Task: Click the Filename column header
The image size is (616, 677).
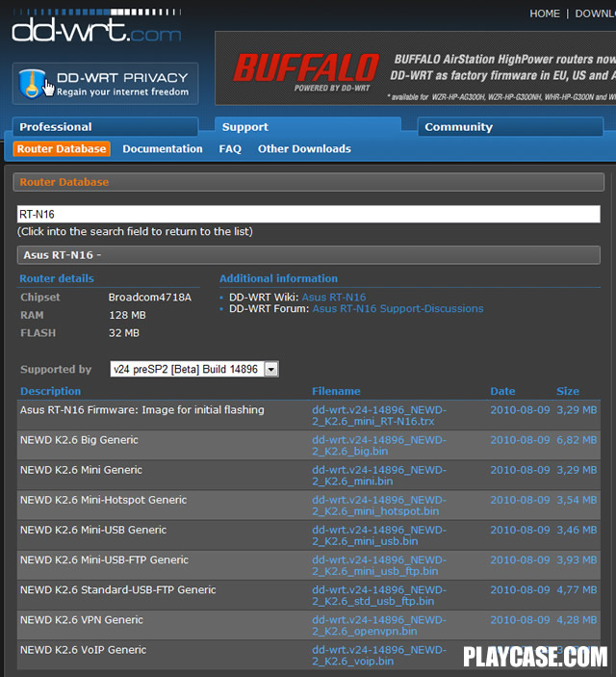Action: click(x=336, y=391)
